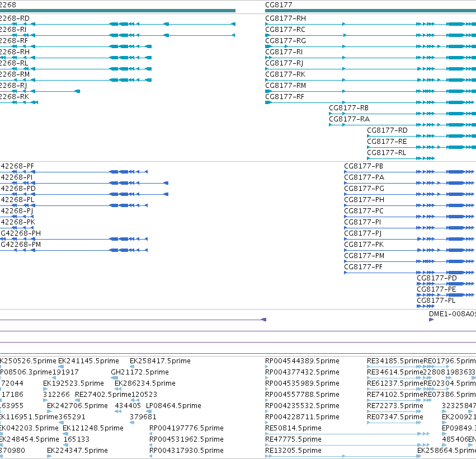This screenshot has height=459, width=476.
Task: Click EST label RP004235532.5prime
Action: (302, 406)
